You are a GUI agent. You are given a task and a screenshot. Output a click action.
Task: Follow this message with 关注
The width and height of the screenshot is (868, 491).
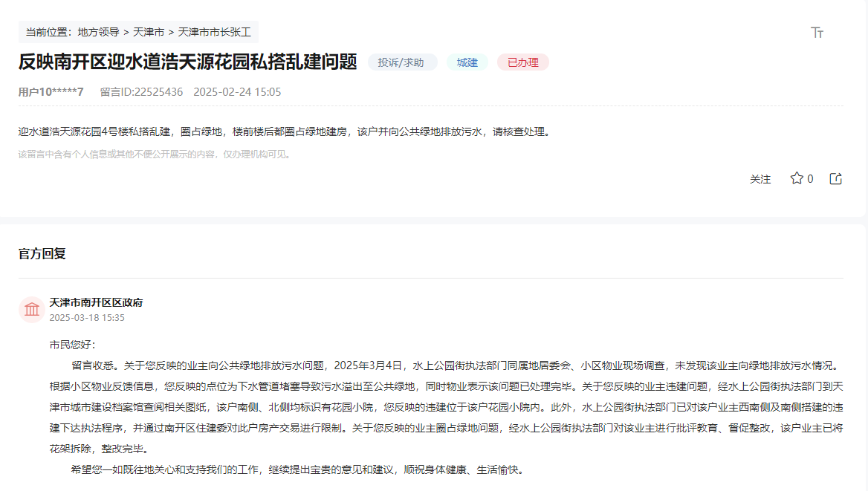pyautogui.click(x=760, y=179)
